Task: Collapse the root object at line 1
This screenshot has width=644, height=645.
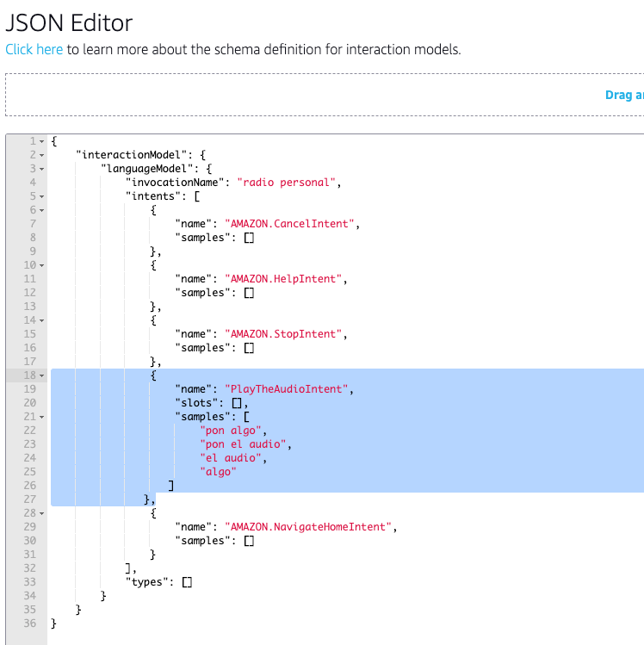Action: point(42,141)
